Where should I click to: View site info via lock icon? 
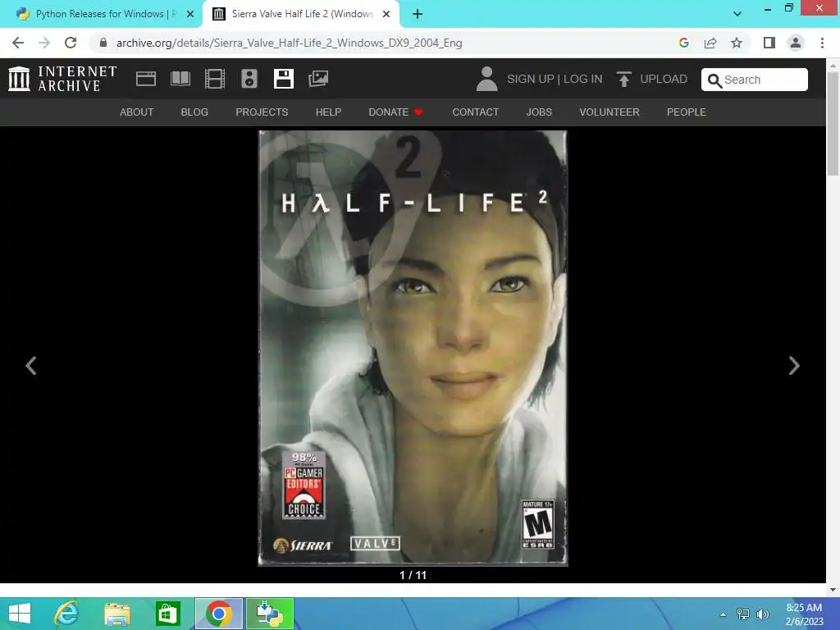[x=103, y=43]
